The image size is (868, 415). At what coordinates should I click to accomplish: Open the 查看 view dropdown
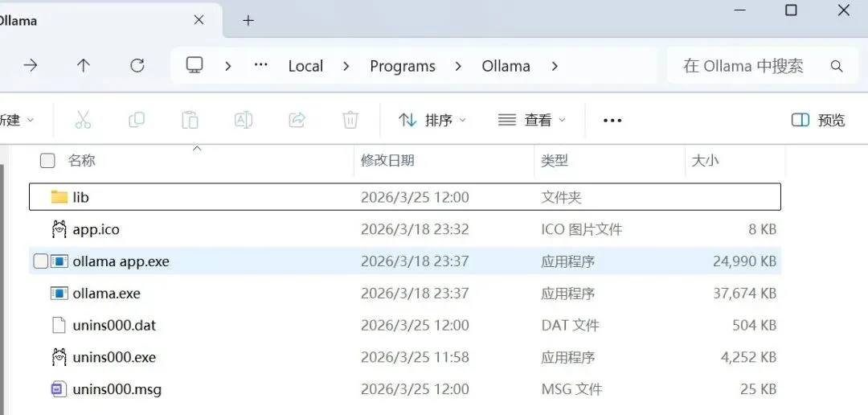click(532, 120)
